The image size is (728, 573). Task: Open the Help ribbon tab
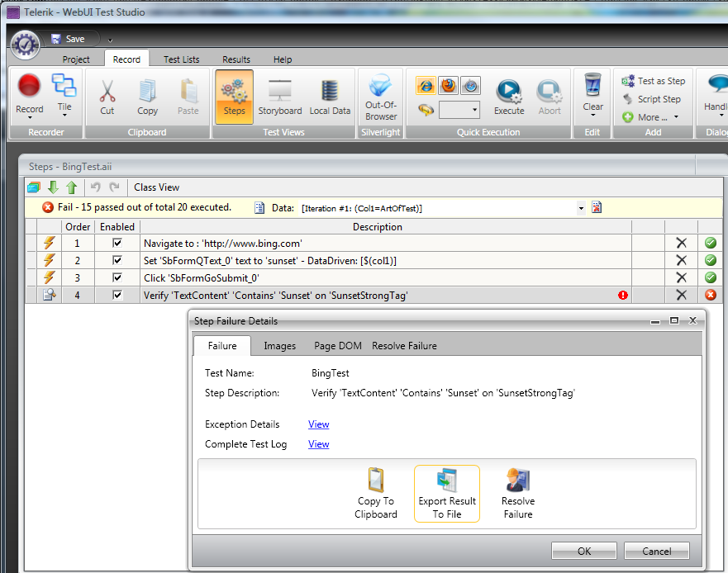point(283,59)
